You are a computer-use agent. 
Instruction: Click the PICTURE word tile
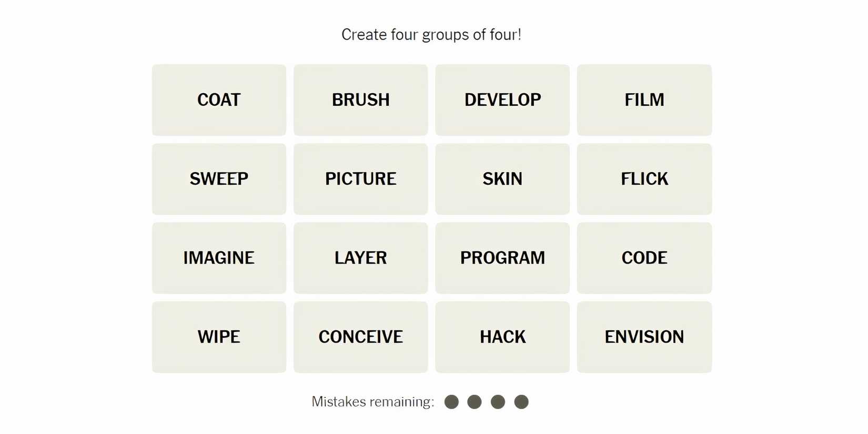pyautogui.click(x=360, y=179)
